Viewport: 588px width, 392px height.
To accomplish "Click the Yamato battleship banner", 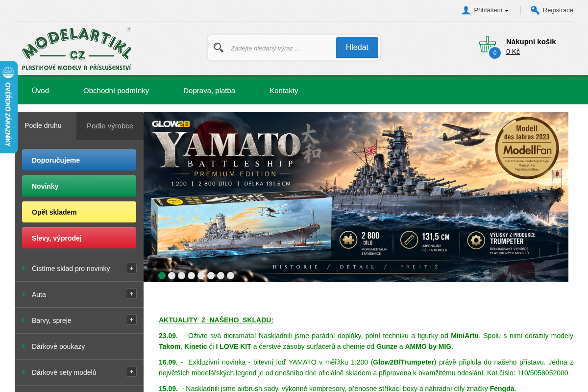I will pos(356,196).
